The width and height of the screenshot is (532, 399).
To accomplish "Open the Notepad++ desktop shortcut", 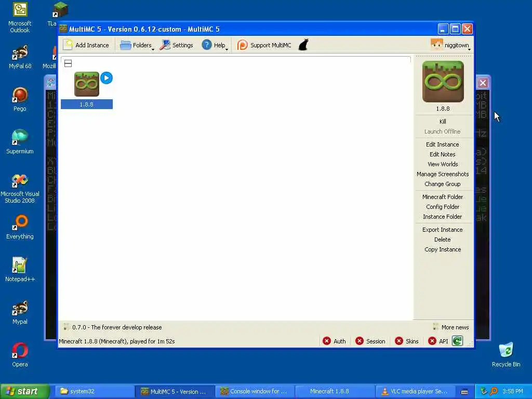I will (20, 270).
